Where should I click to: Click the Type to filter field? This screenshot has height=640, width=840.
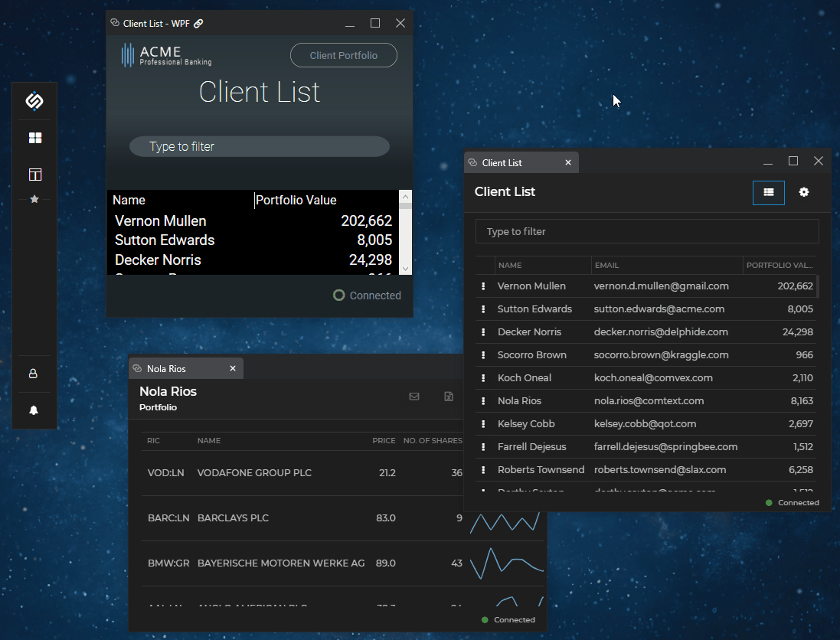tap(647, 231)
